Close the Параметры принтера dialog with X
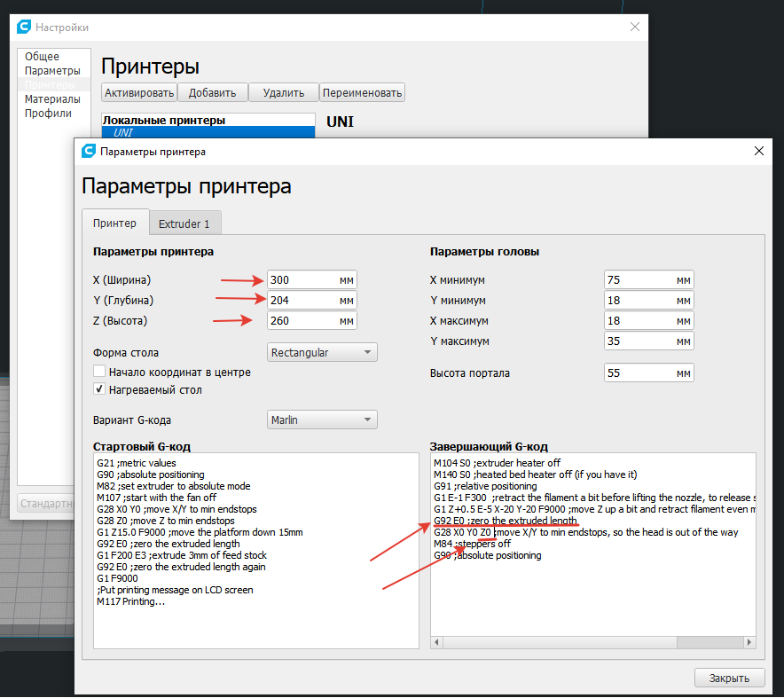 [x=758, y=151]
